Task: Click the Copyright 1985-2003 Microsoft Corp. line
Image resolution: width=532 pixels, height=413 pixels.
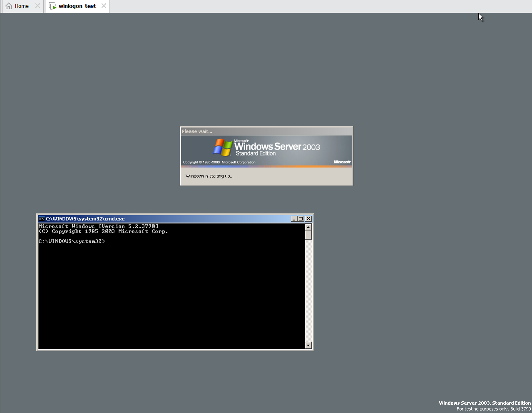Action: click(x=103, y=231)
